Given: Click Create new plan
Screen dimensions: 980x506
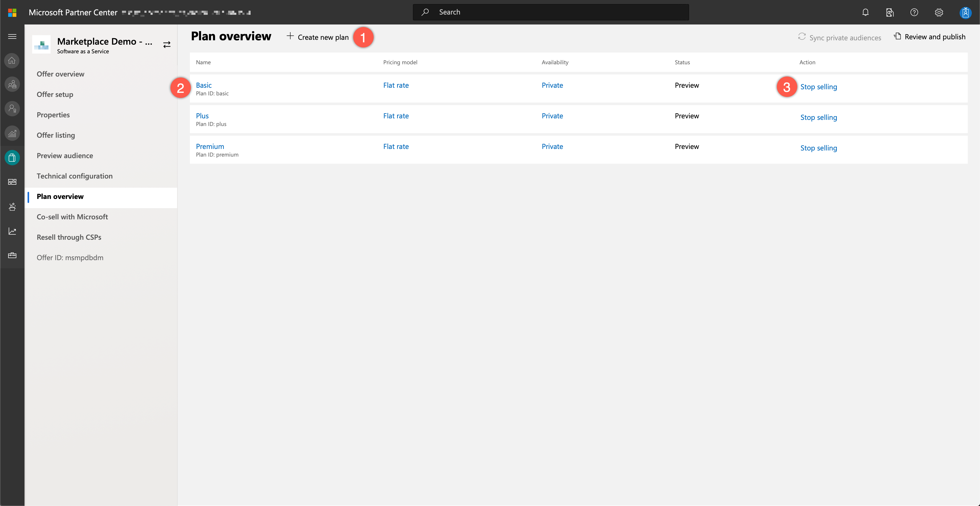Looking at the screenshot, I should click(x=318, y=37).
